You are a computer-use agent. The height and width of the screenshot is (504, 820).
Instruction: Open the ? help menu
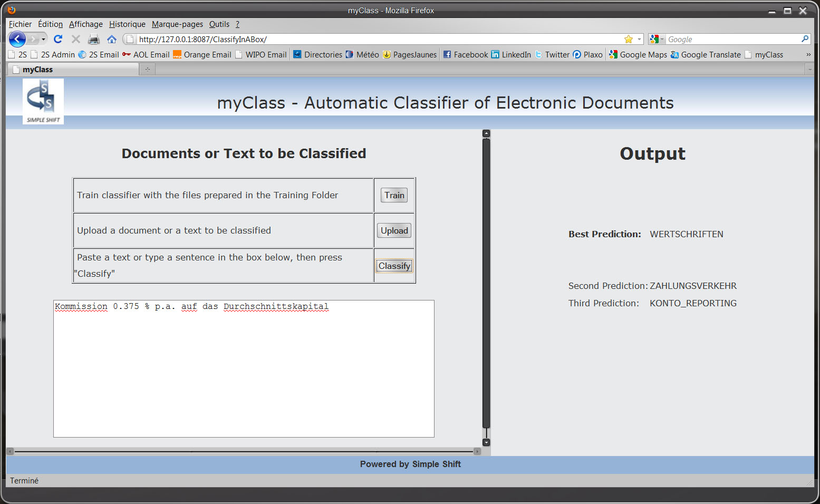pyautogui.click(x=237, y=24)
